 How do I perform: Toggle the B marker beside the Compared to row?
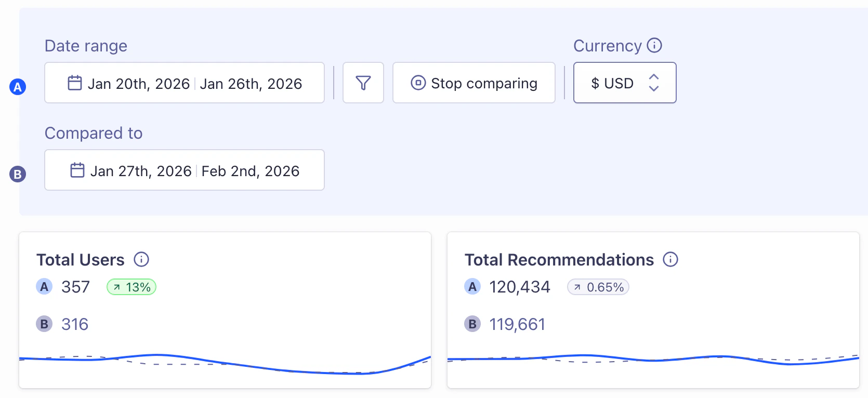coord(18,174)
